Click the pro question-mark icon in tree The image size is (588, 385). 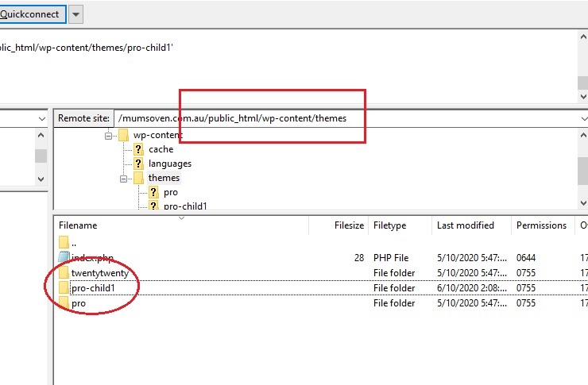(x=153, y=192)
